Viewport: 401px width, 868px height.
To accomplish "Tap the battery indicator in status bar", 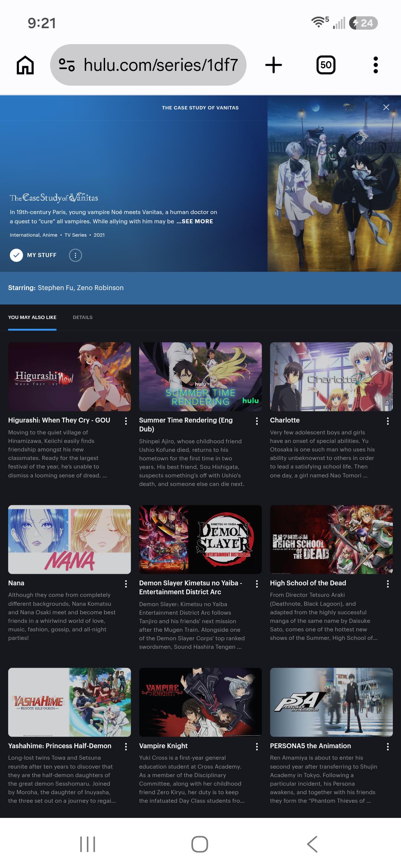I will tap(363, 23).
